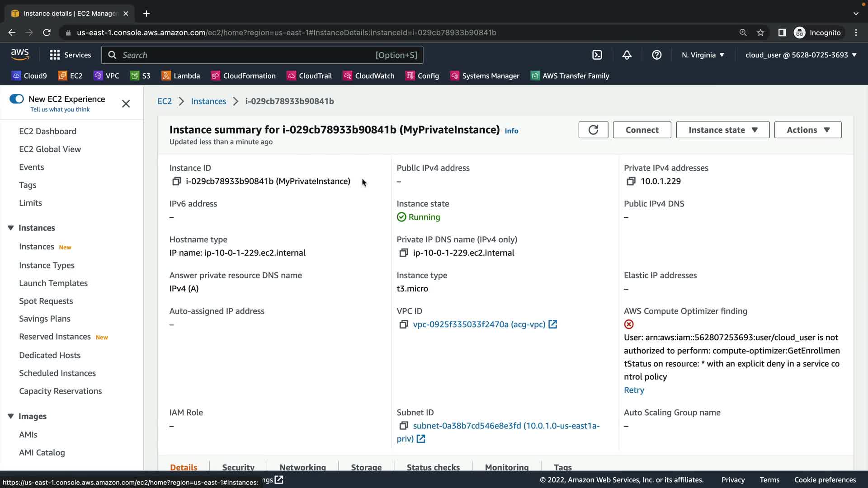Image resolution: width=868 pixels, height=488 pixels.
Task: Open the Services grid menu icon
Action: click(55, 55)
